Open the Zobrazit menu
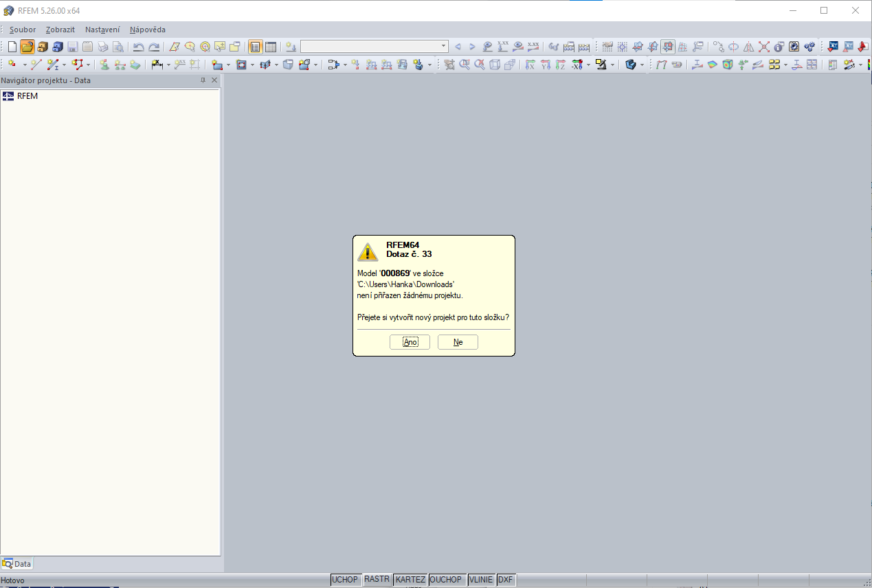Image resolution: width=872 pixels, height=588 pixels. point(60,30)
